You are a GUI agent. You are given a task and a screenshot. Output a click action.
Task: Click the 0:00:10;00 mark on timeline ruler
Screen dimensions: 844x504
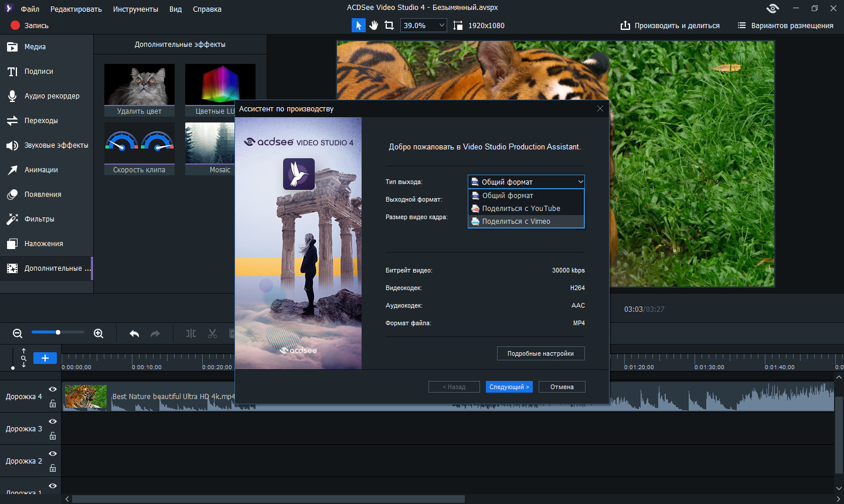[147, 367]
